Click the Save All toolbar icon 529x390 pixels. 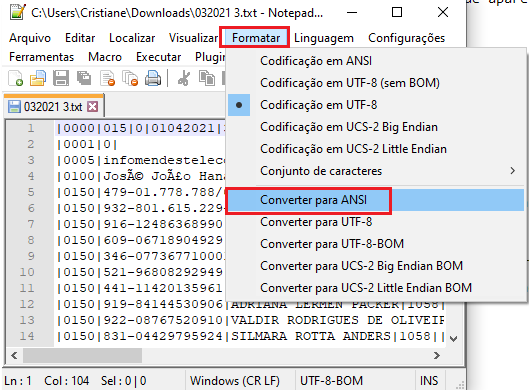click(x=84, y=78)
